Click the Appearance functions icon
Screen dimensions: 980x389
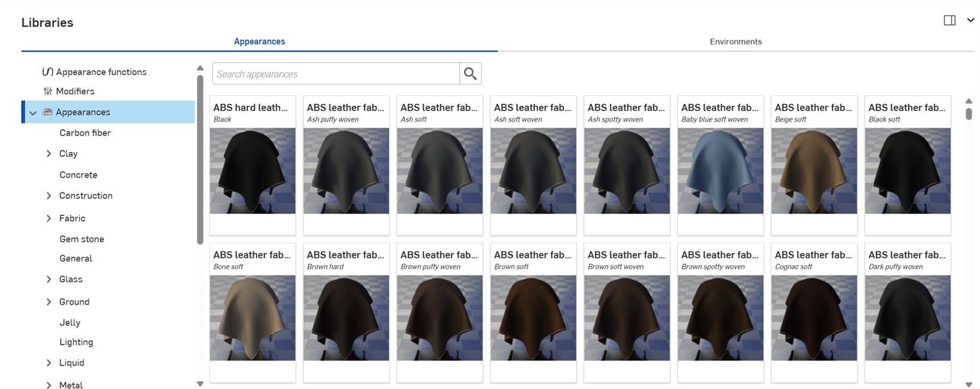coord(47,72)
